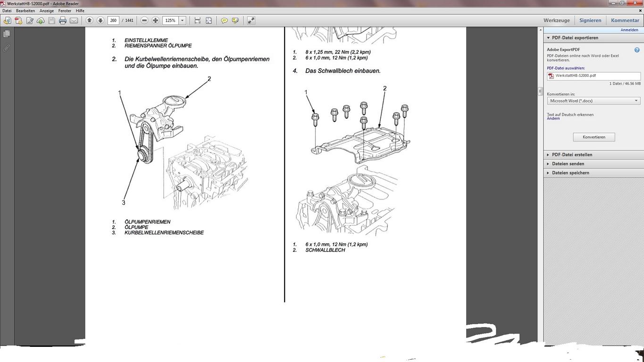Image resolution: width=644 pixels, height=362 pixels.
Task: Open the zoom level dropdown
Action: tap(182, 20)
